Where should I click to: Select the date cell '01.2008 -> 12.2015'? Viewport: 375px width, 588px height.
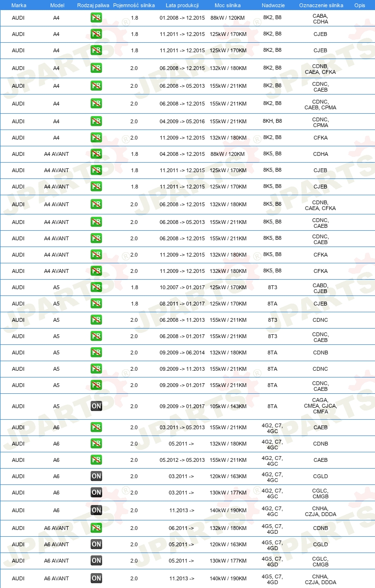(182, 18)
